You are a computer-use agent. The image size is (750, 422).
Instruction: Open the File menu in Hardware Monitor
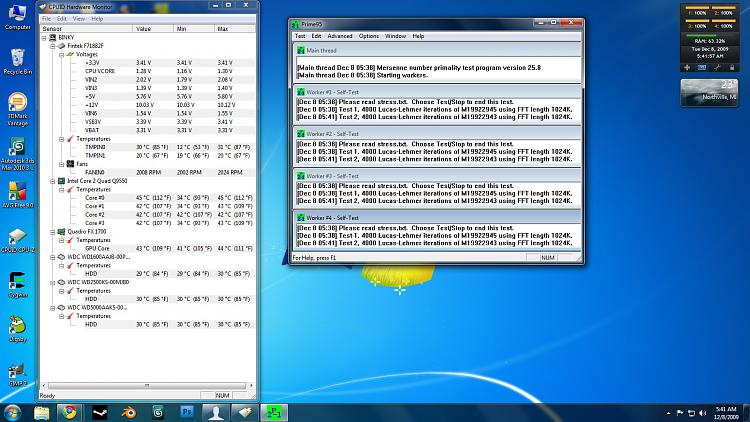click(x=46, y=19)
